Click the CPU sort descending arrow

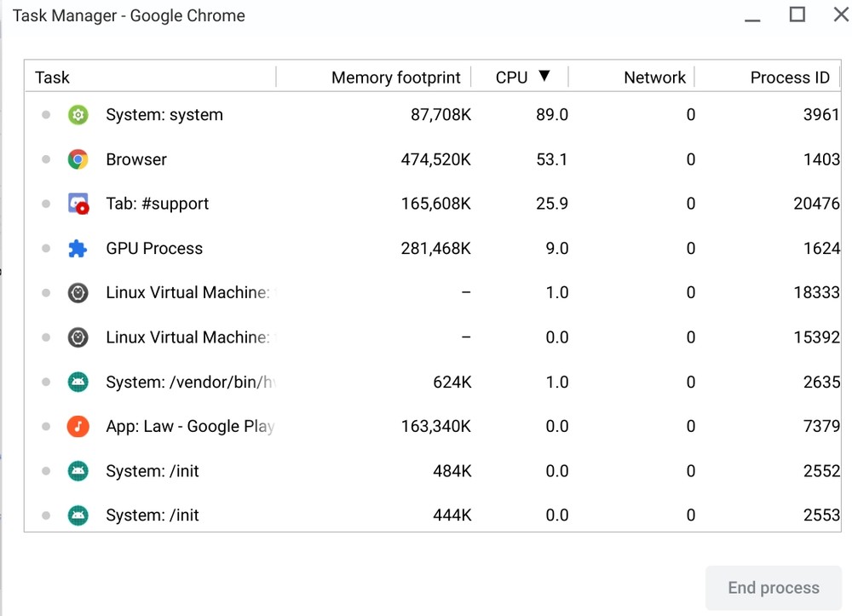pyautogui.click(x=544, y=77)
